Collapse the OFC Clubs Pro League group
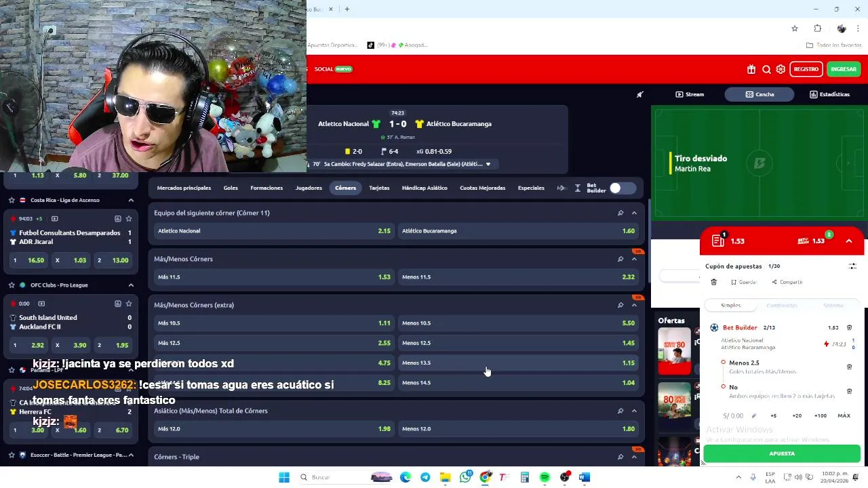The image size is (868, 488). pyautogui.click(x=131, y=285)
